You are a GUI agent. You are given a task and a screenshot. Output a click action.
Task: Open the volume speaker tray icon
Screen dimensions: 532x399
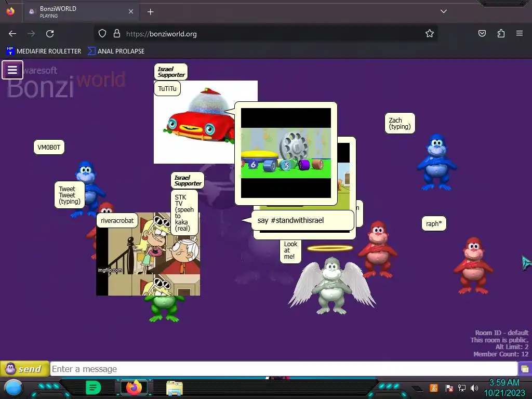(x=474, y=388)
